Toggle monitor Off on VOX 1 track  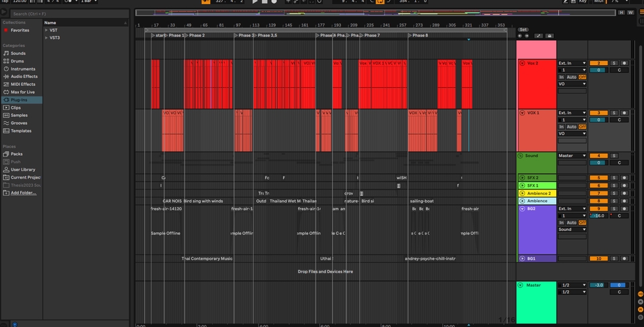pyautogui.click(x=582, y=127)
